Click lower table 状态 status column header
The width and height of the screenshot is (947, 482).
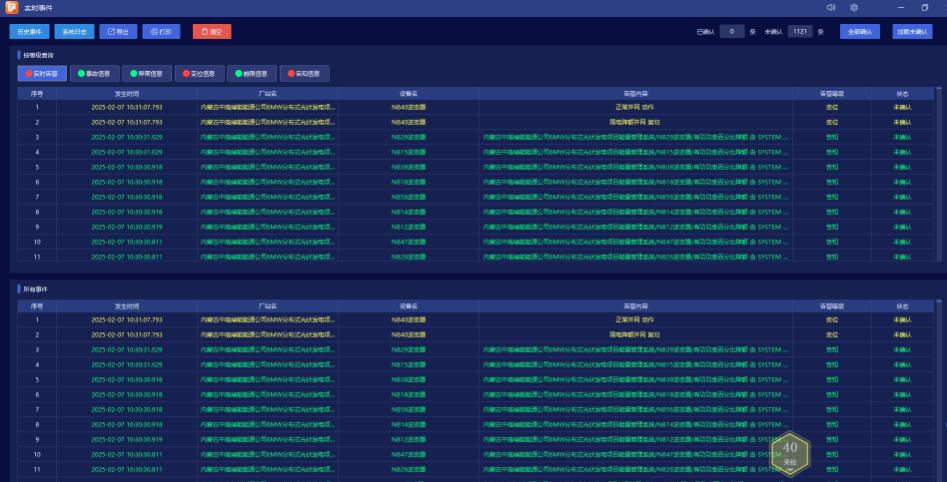(x=902, y=306)
